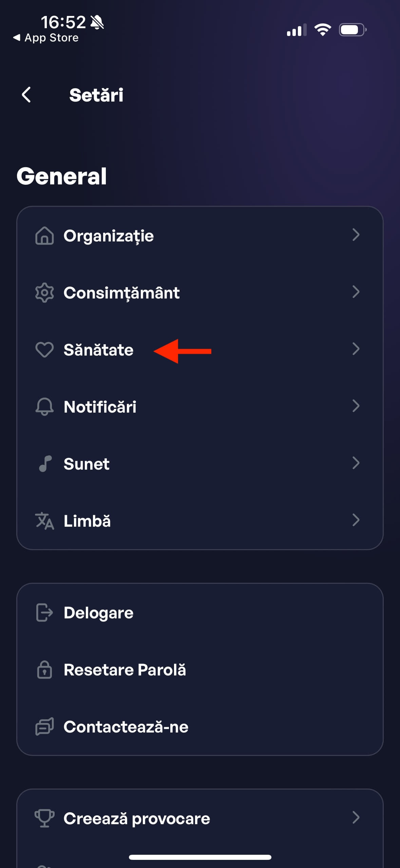Tap the translate icon for Limbă
The height and width of the screenshot is (868, 400).
tap(44, 521)
